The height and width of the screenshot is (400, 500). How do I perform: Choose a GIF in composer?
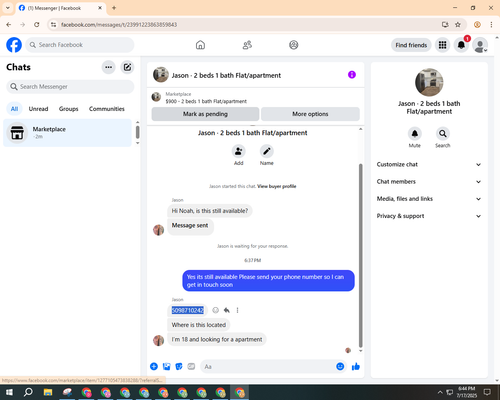(x=191, y=367)
